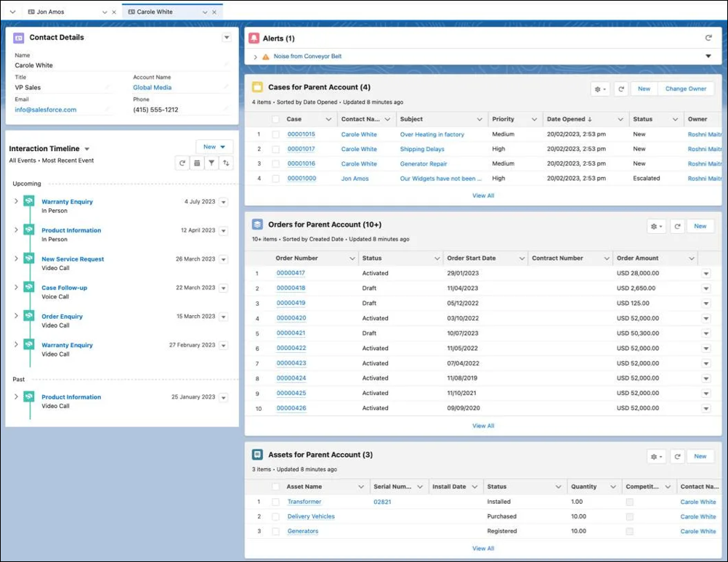Check the box for Generators asset

point(276,532)
